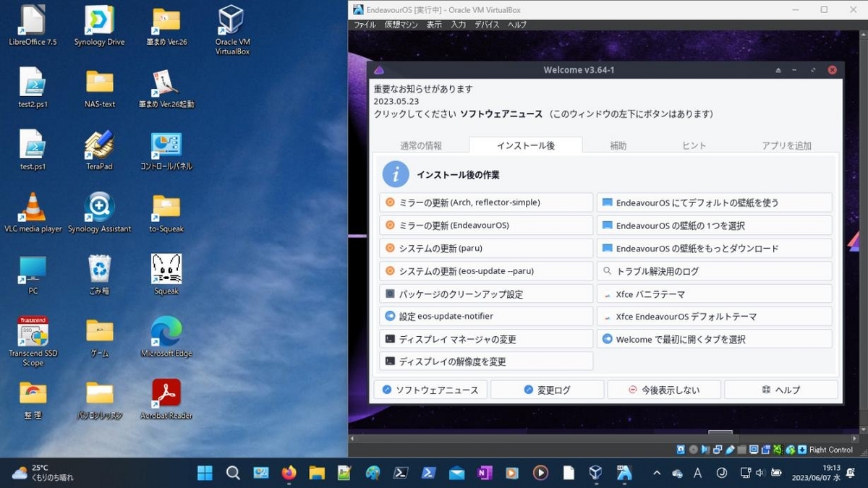Select the Squeak desktop icon
The height and width of the screenshot is (488, 868).
[x=166, y=275]
